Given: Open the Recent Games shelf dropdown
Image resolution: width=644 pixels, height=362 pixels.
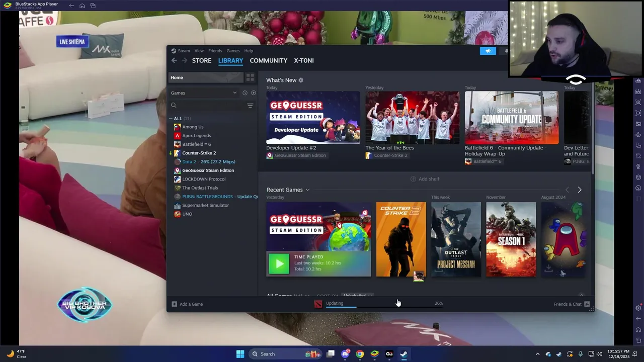Looking at the screenshot, I should pyautogui.click(x=307, y=190).
